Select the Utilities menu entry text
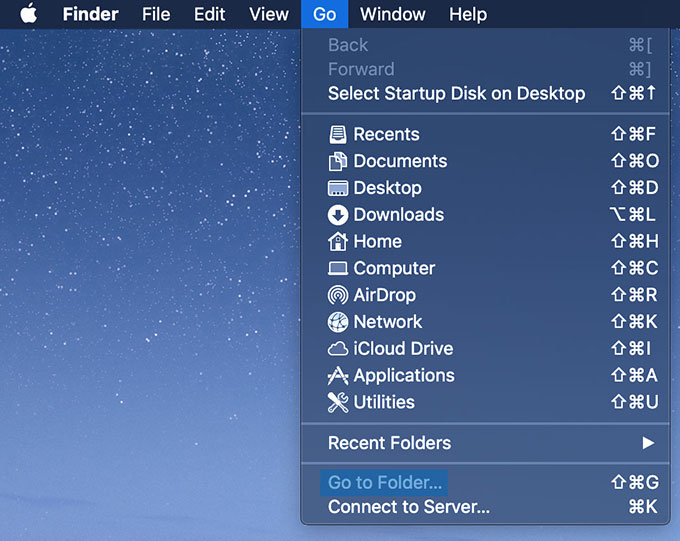Viewport: 680px width, 541px height. 384,403
